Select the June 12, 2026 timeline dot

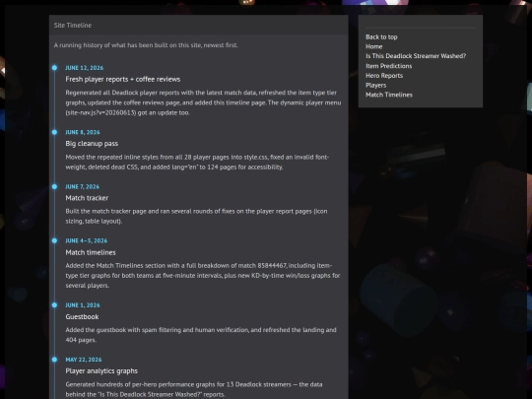coord(54,68)
